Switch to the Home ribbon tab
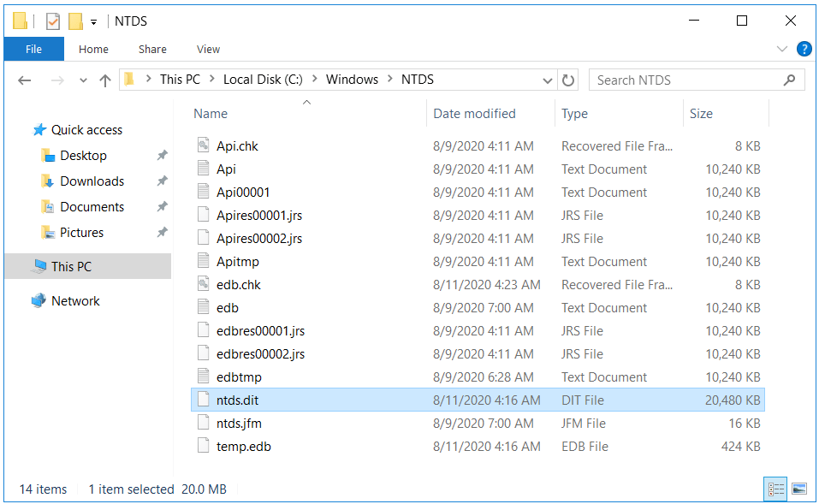The image size is (819, 504). point(93,49)
